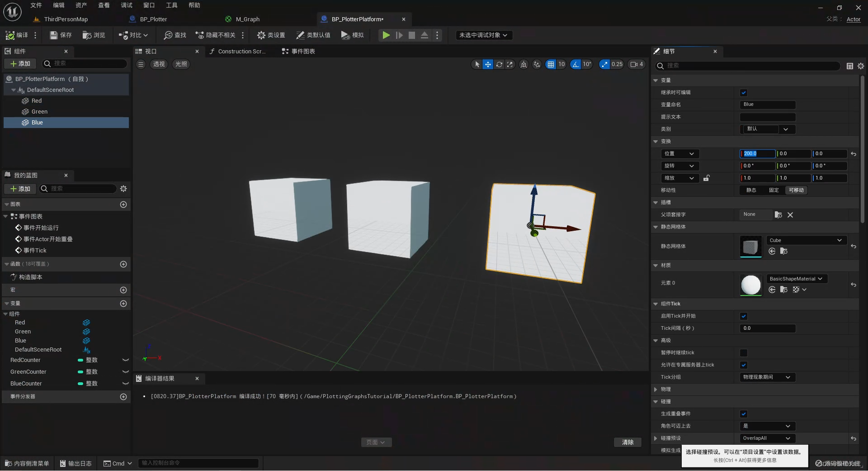Open Browse (浏览) in content browser
868x471 pixels.
tap(94, 35)
